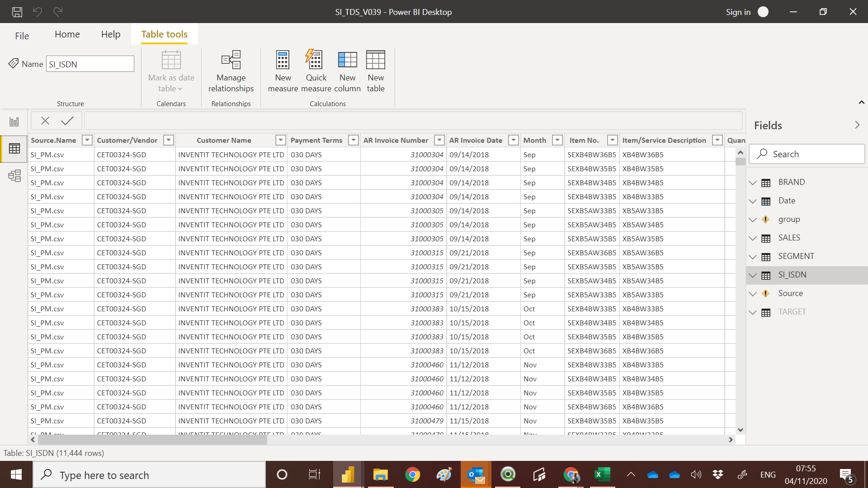This screenshot has width=868, height=488.
Task: Click Sign in
Action: (x=738, y=12)
